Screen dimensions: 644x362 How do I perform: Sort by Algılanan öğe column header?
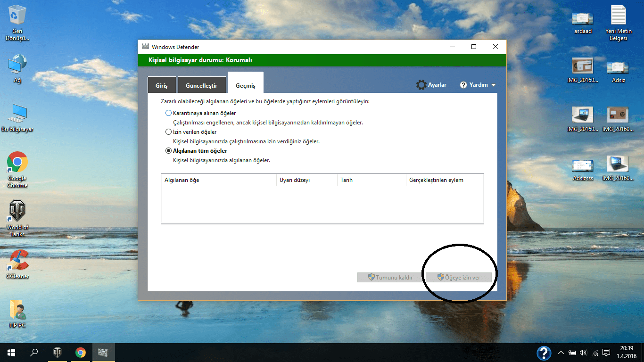pyautogui.click(x=219, y=180)
